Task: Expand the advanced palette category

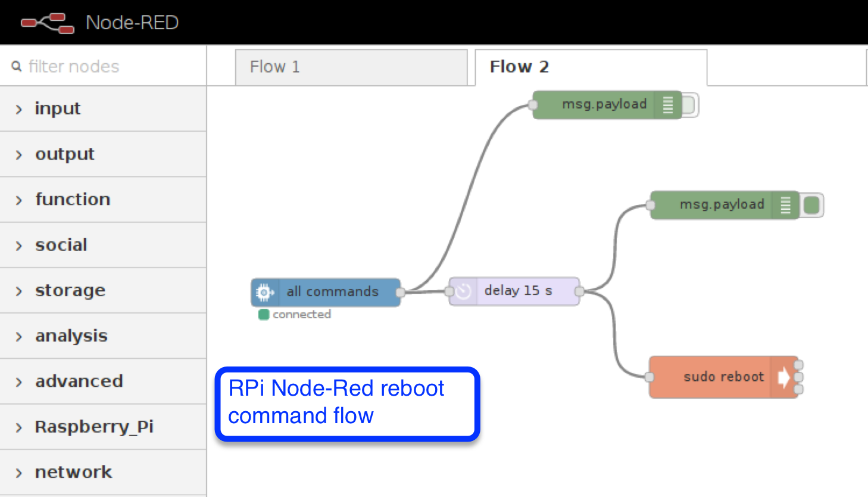Action: pos(103,381)
